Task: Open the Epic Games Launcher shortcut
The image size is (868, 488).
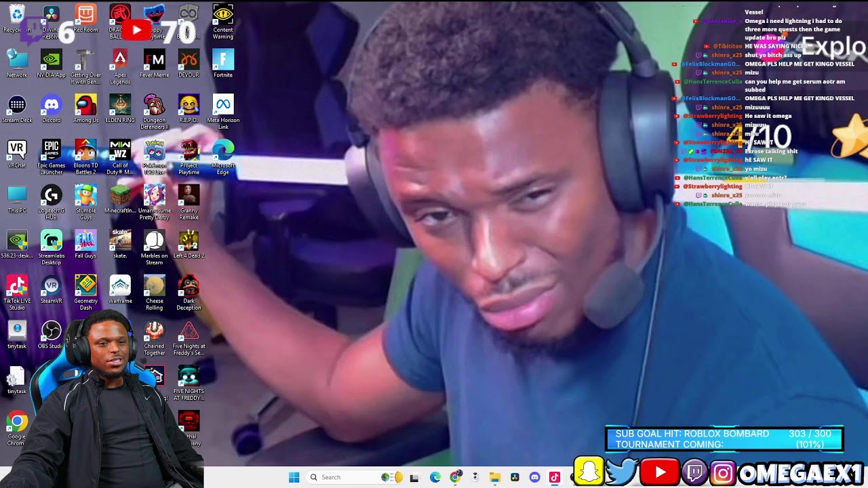Action: pos(52,157)
